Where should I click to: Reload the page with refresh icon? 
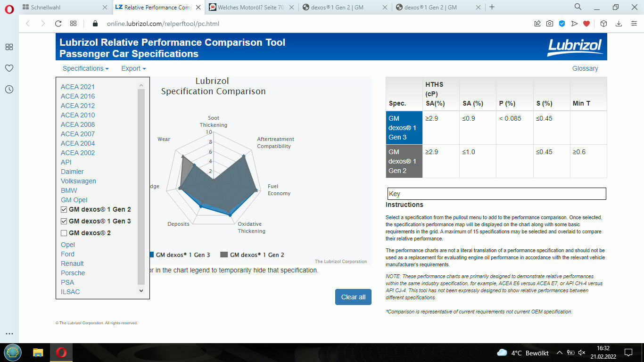[x=58, y=24]
